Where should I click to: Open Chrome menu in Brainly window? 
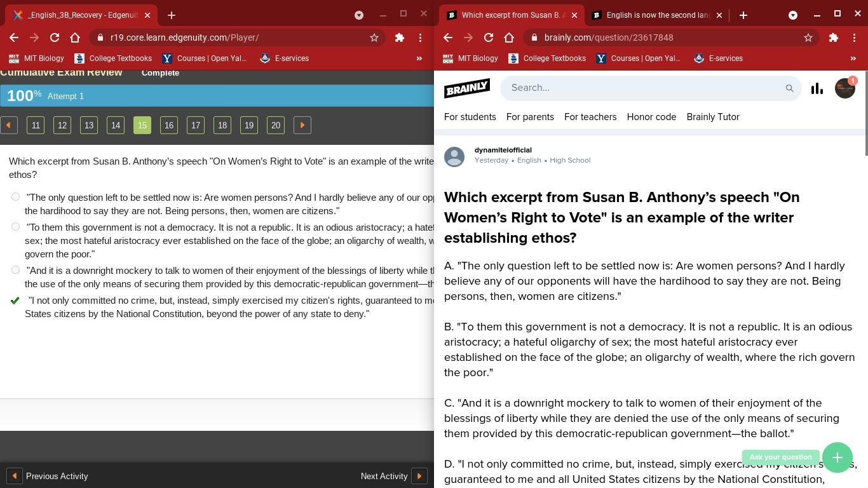(854, 37)
